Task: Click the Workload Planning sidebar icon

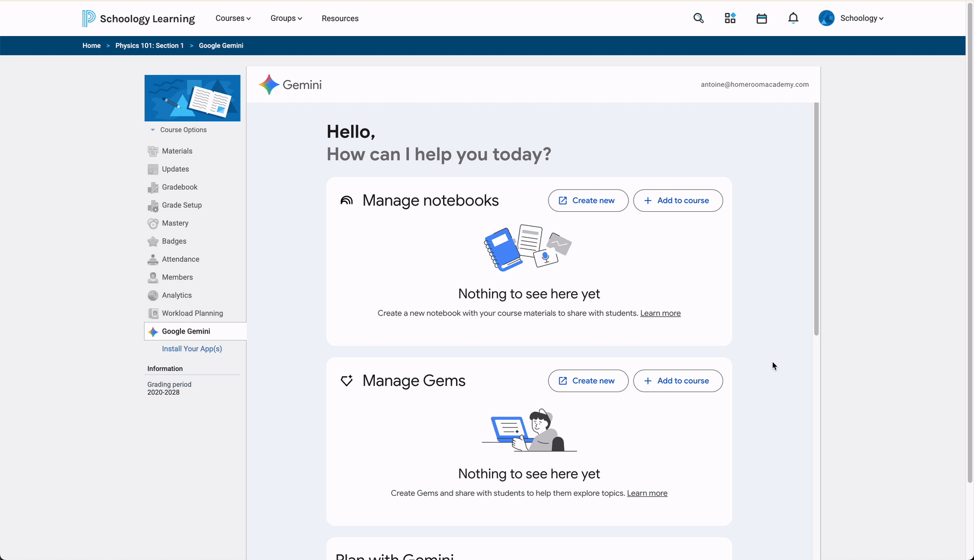Action: [153, 313]
